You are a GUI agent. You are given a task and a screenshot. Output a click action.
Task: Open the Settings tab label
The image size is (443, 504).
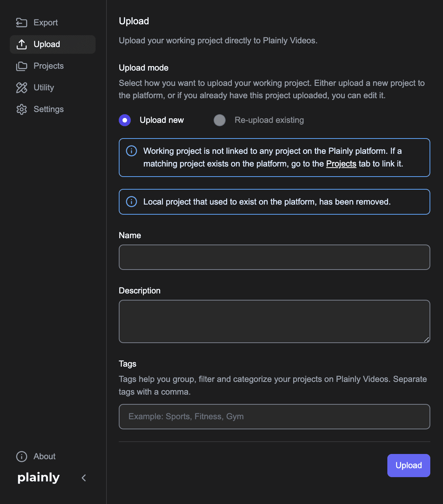(x=49, y=109)
